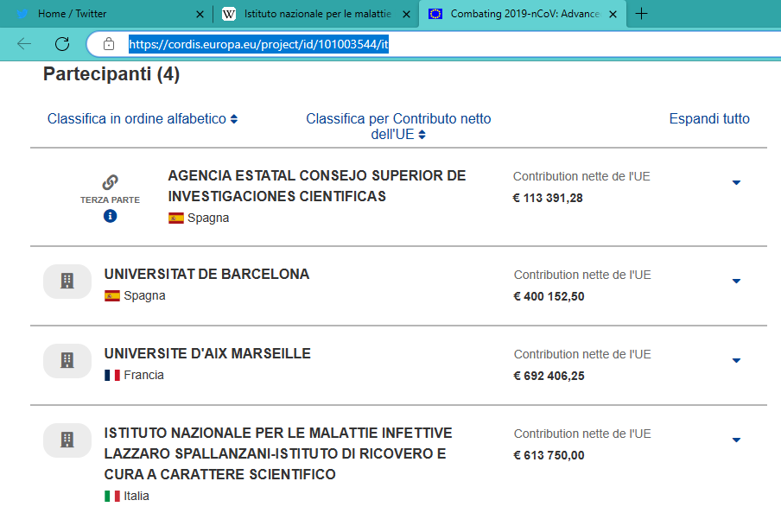The image size is (781, 532).
Task: Expand the Universite d'Aix Marseille row
Action: (736, 361)
